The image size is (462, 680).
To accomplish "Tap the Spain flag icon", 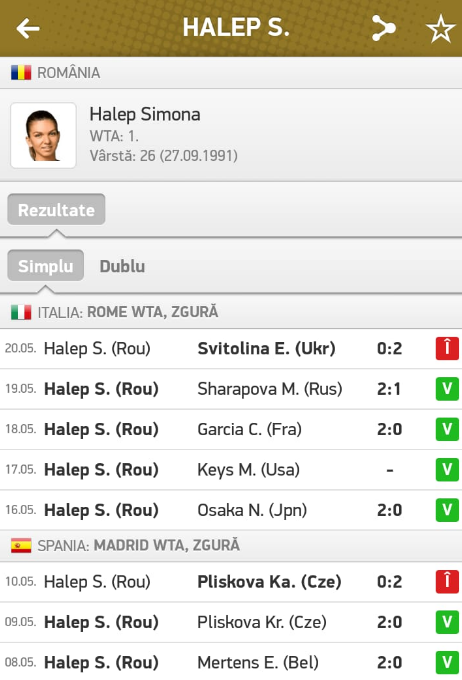I will [x=21, y=545].
